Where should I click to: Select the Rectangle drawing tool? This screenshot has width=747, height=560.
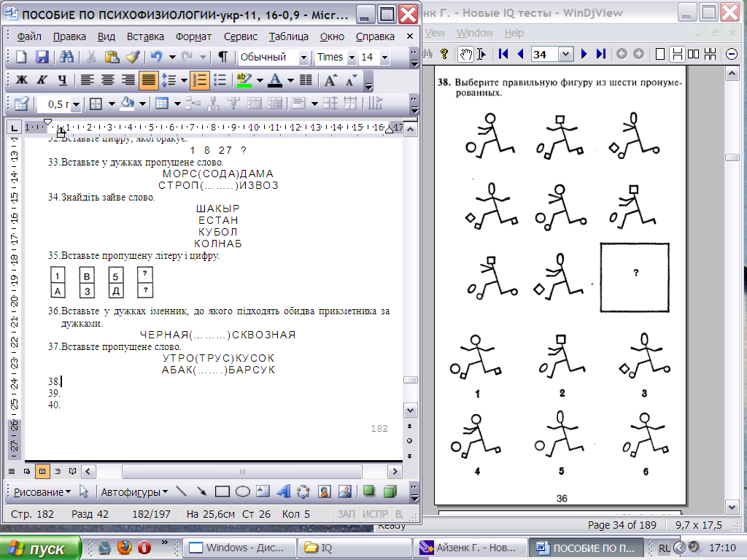click(222, 491)
